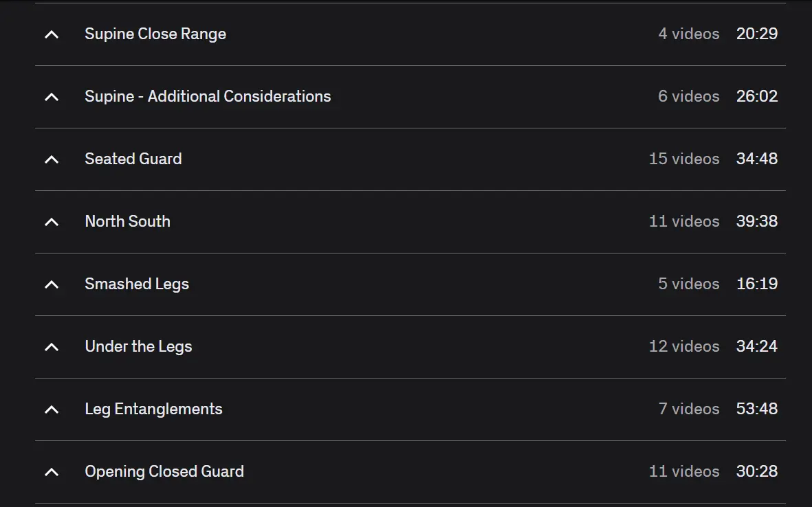Click the Seated Guard section title

point(133,159)
